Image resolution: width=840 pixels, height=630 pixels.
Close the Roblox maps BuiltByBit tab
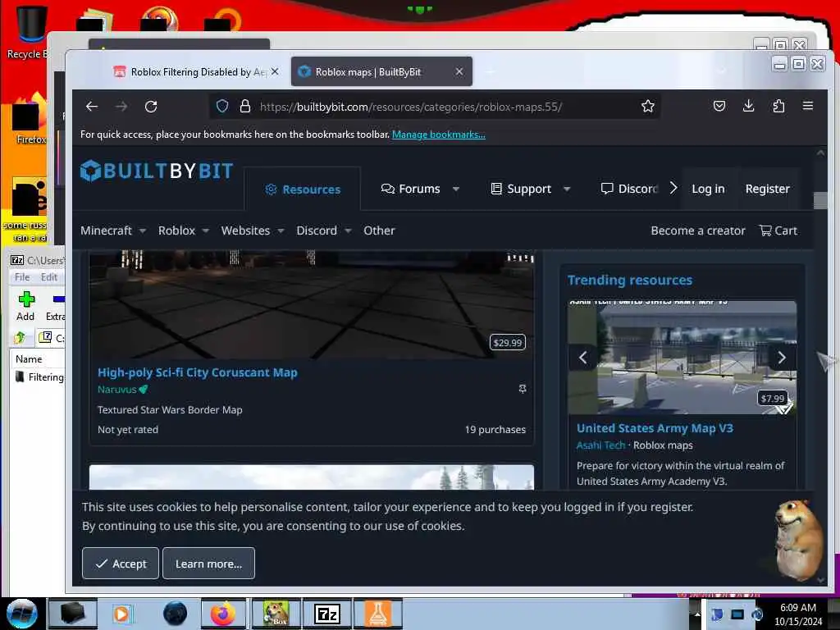pyautogui.click(x=459, y=71)
